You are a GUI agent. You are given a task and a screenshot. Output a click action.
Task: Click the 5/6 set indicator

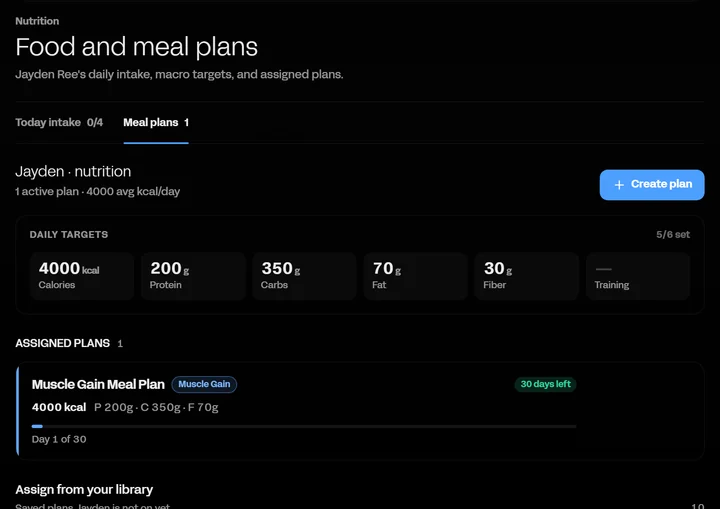tap(673, 235)
